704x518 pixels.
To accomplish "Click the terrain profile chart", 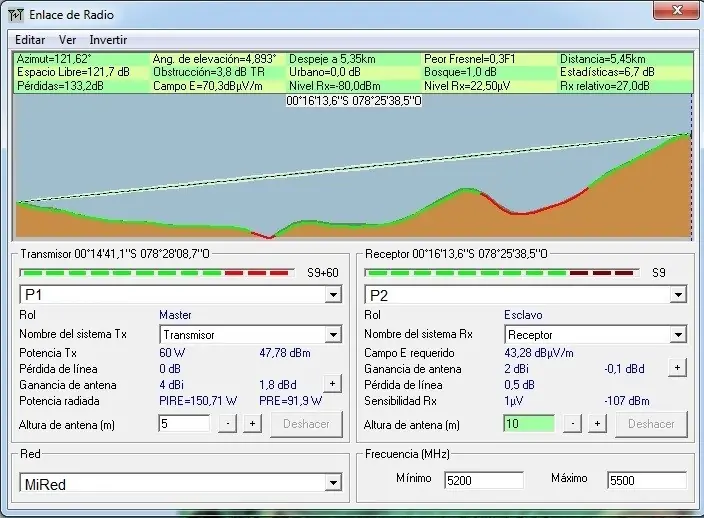I will coord(352,166).
